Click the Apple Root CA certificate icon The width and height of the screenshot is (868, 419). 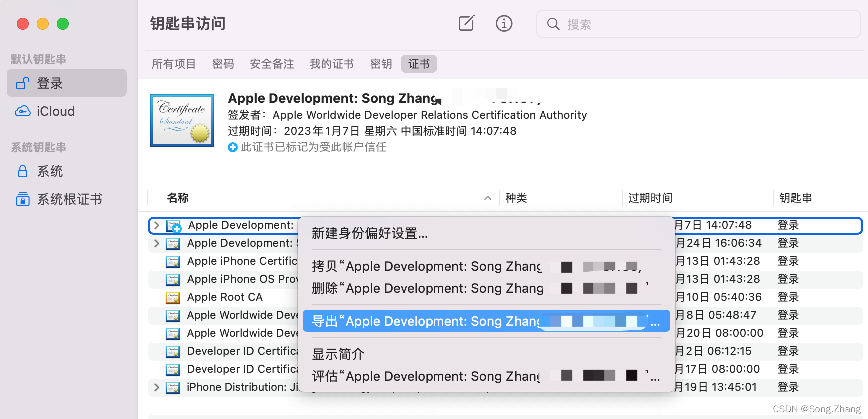(173, 297)
